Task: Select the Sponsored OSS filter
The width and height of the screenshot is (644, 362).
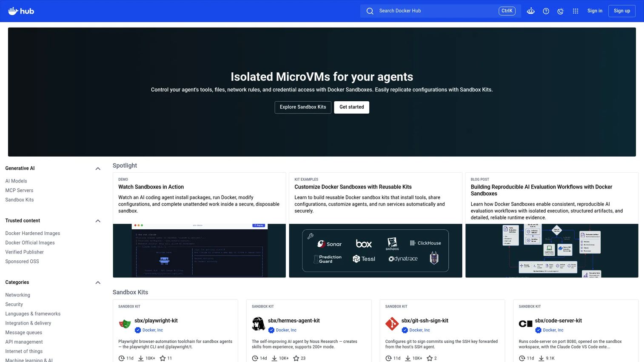Action: point(22,262)
